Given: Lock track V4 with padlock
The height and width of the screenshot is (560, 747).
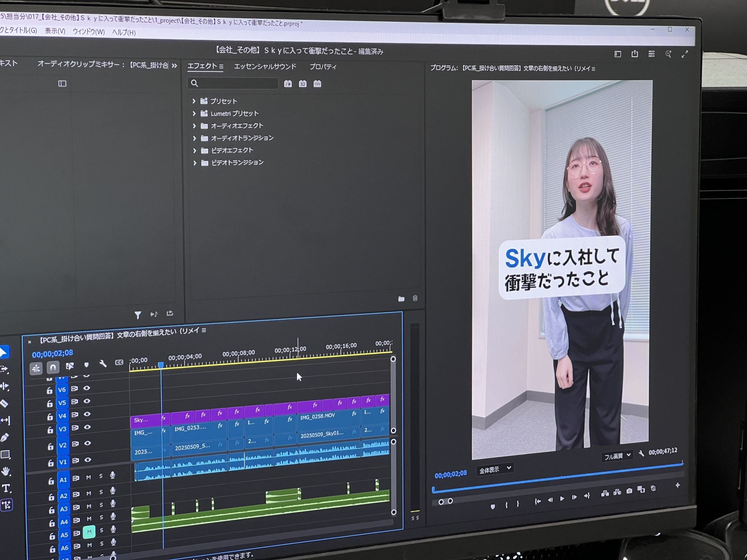Looking at the screenshot, I should 50,417.
